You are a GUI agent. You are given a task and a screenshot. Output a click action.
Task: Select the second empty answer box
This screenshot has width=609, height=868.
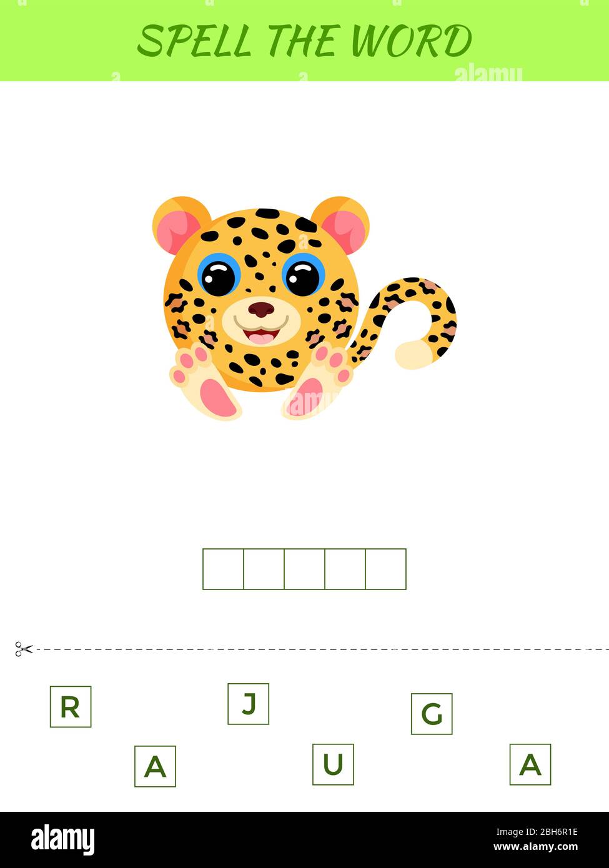(x=264, y=569)
